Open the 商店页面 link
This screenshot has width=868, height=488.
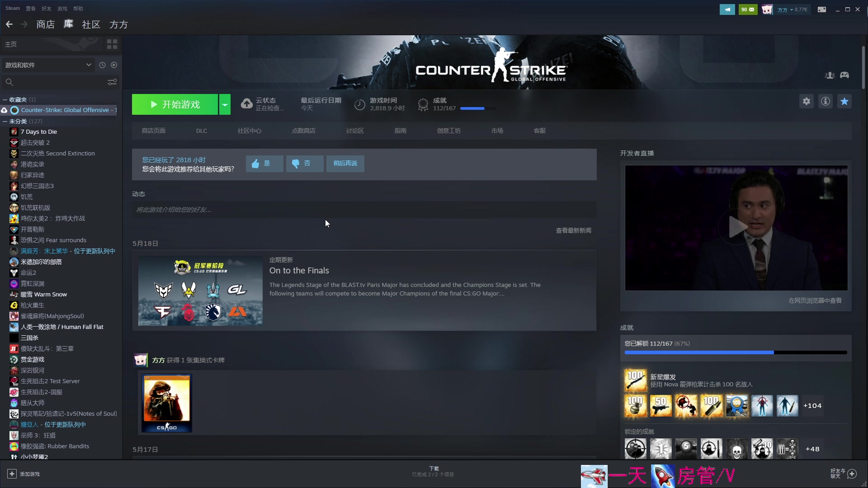[153, 131]
